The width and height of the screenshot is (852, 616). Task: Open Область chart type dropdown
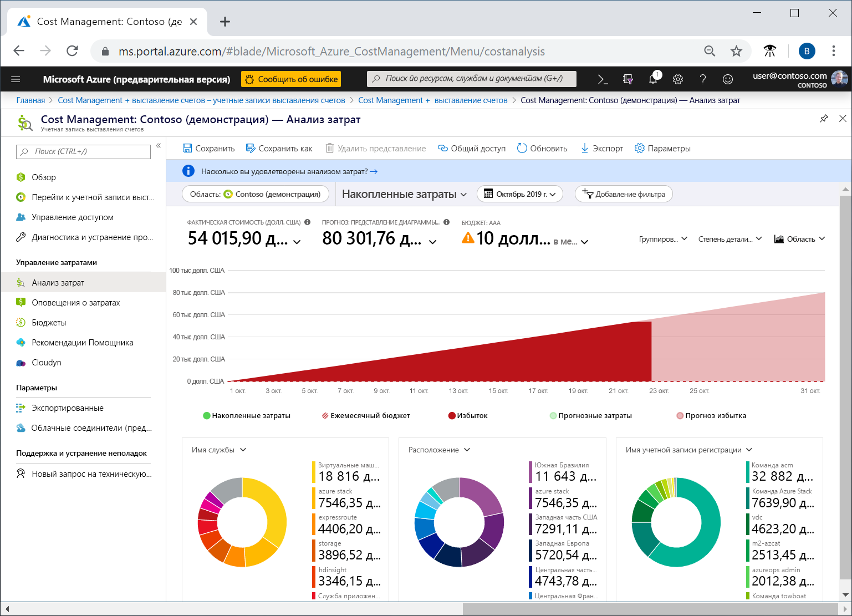[799, 239]
